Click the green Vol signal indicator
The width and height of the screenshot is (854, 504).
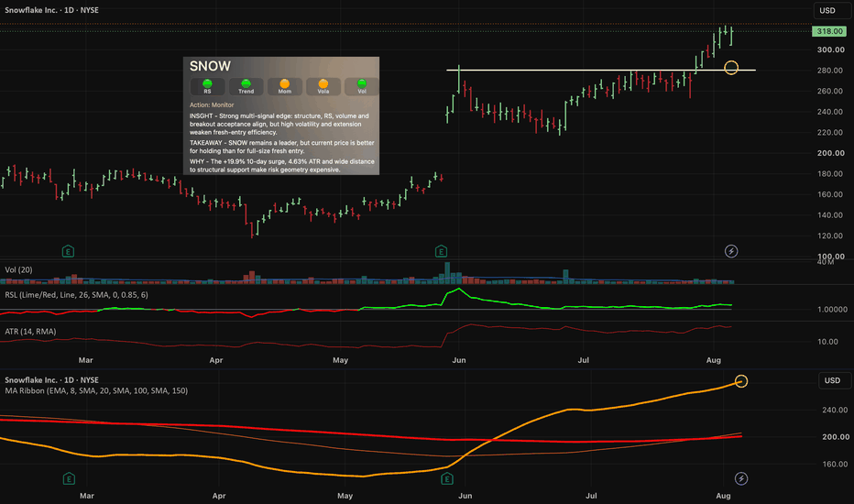coord(362,86)
